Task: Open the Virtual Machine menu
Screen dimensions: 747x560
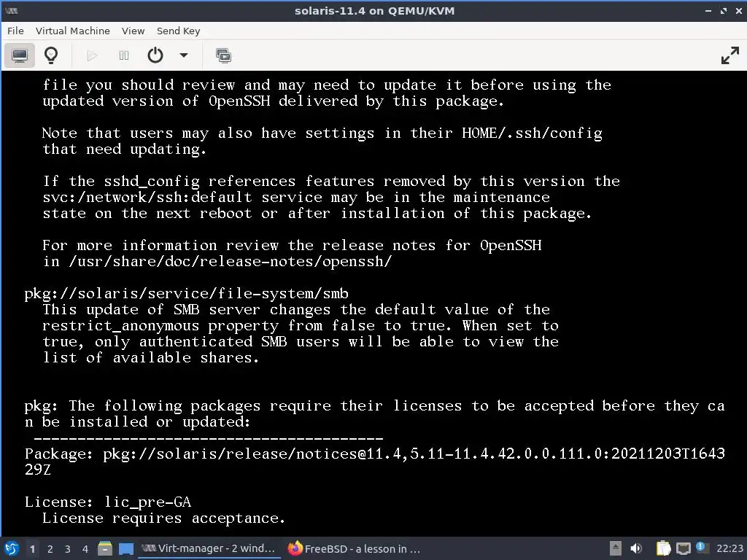Action: 72,31
